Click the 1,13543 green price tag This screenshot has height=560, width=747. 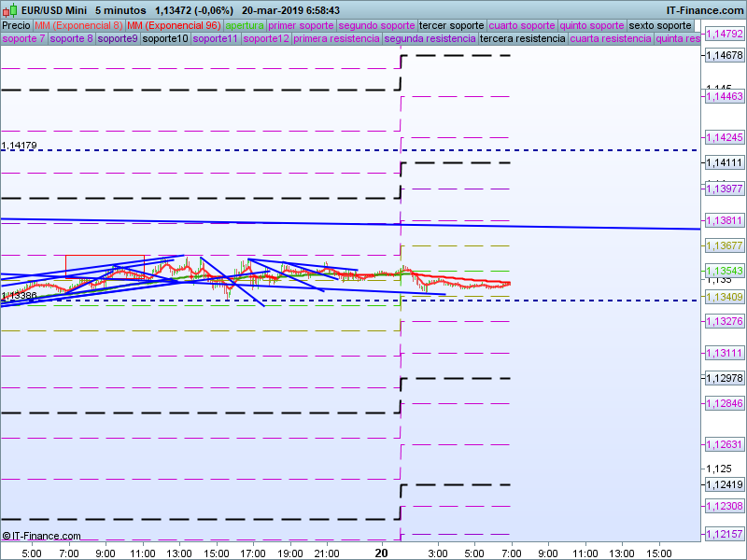coord(724,271)
